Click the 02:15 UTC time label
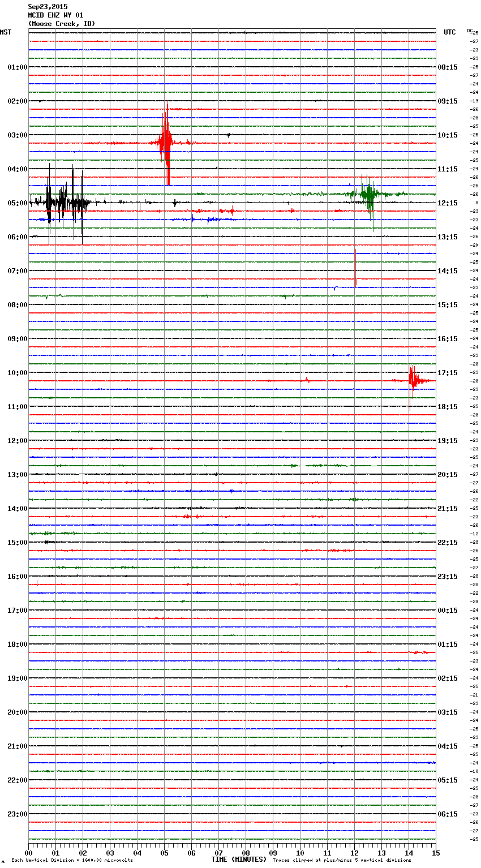 448,678
